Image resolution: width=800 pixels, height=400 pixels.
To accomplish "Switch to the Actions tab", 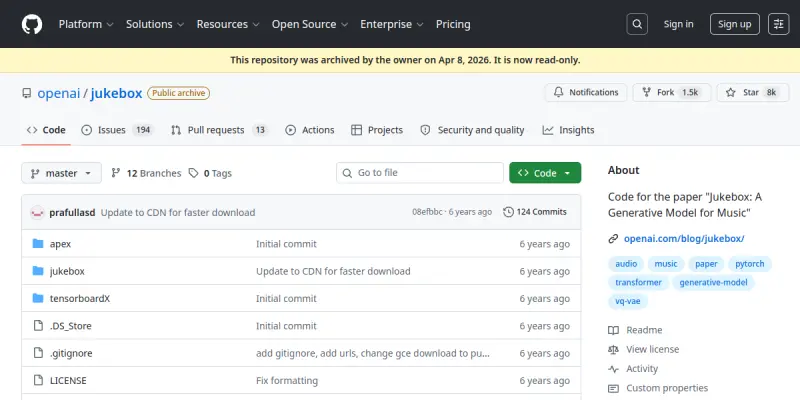I will tap(310, 130).
